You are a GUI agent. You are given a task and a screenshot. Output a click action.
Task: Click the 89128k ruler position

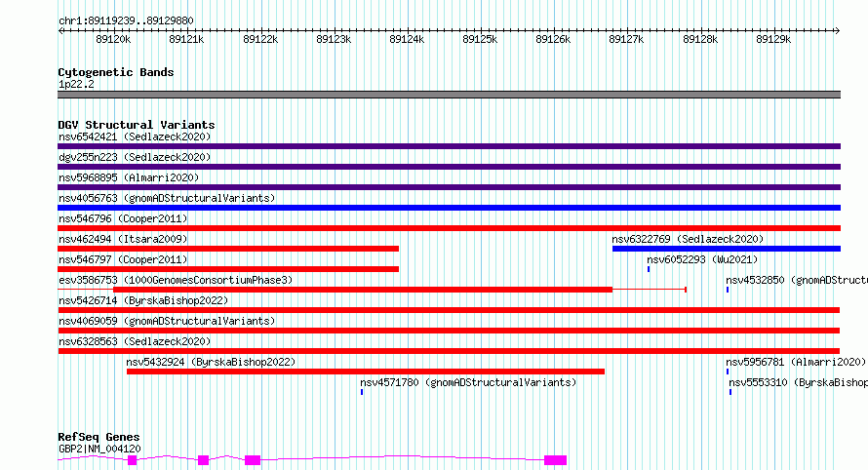700,39
